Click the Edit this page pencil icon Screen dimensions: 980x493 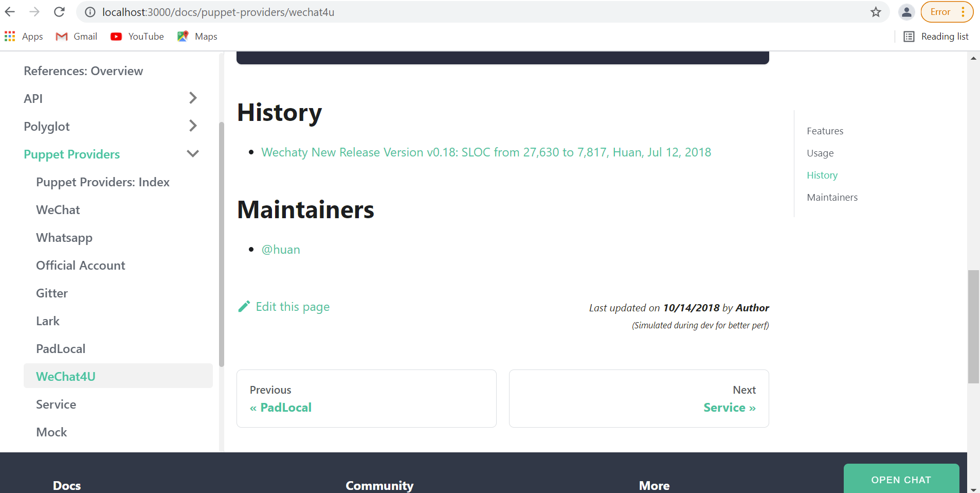pos(244,307)
